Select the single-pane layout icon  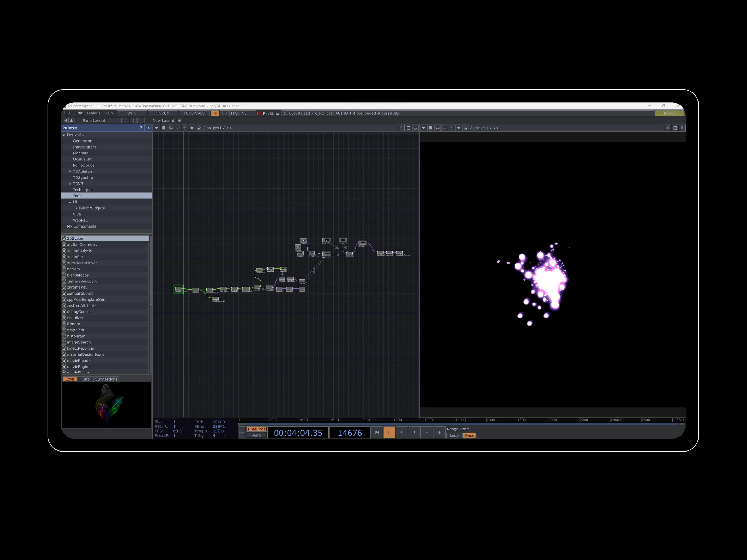click(110, 120)
